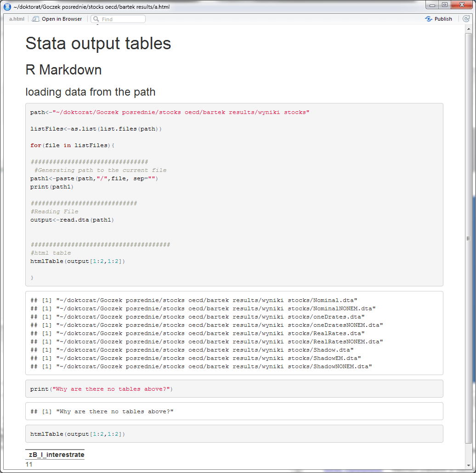476x473 pixels.
Task: Select the Stata output tables heading
Action: [98, 43]
